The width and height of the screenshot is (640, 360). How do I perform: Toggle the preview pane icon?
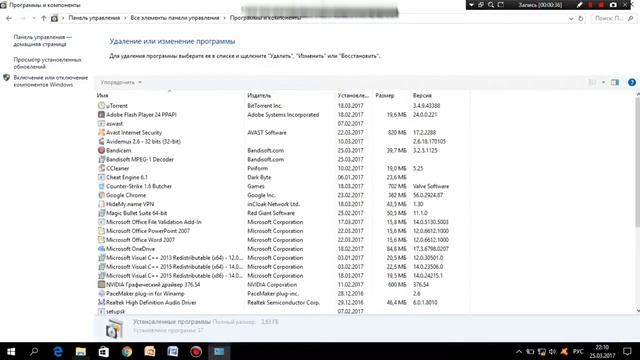(x=615, y=82)
